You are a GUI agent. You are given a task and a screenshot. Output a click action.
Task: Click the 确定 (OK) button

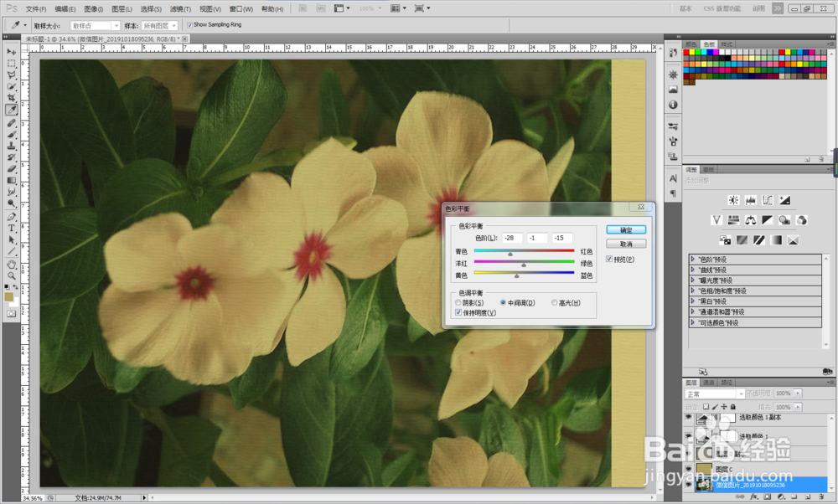coord(625,229)
